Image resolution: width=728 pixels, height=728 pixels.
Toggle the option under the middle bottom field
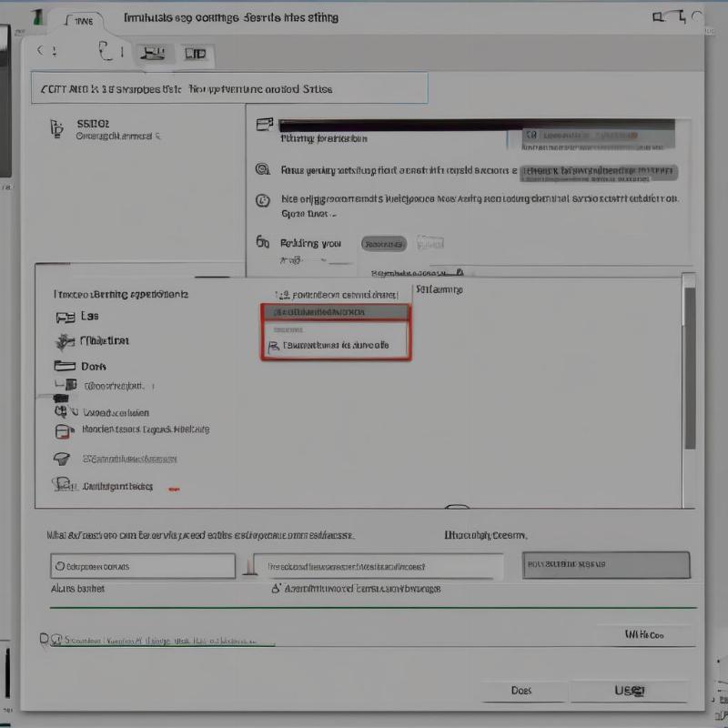pos(277,589)
